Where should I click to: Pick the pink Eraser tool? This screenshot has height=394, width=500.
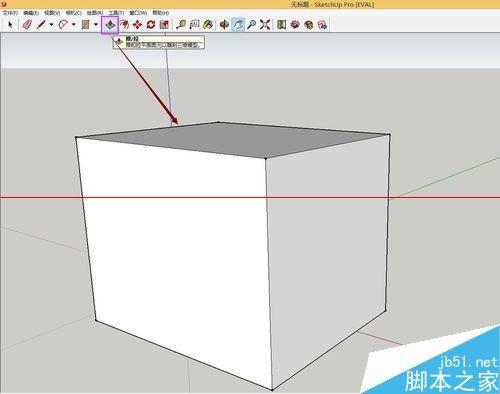coord(27,25)
